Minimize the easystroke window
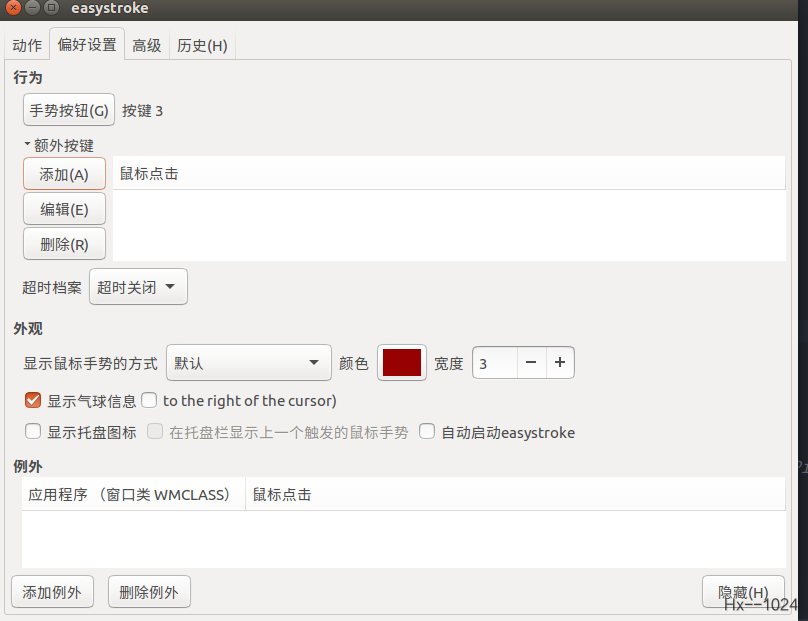The image size is (808, 621). pos(32,8)
